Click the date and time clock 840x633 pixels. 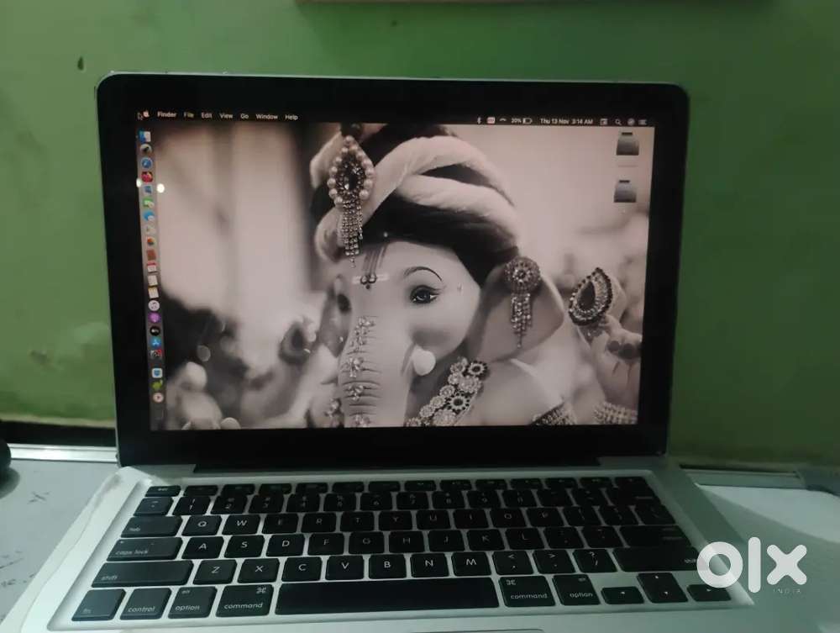point(567,121)
